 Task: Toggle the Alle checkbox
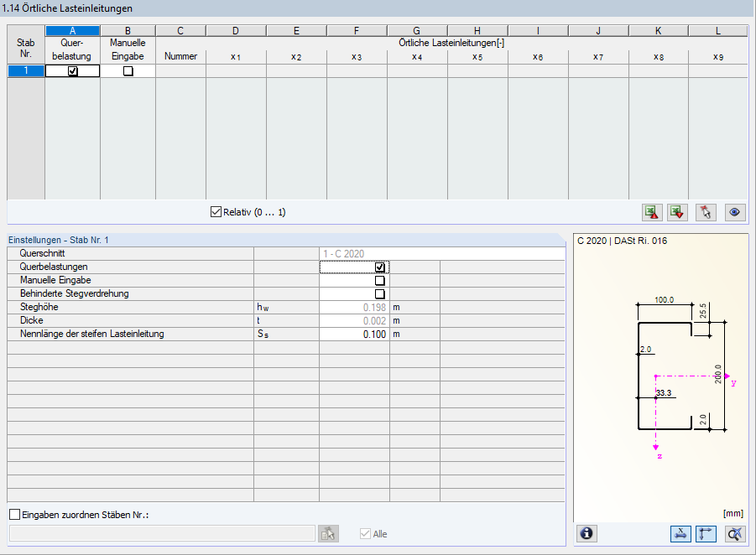365,534
